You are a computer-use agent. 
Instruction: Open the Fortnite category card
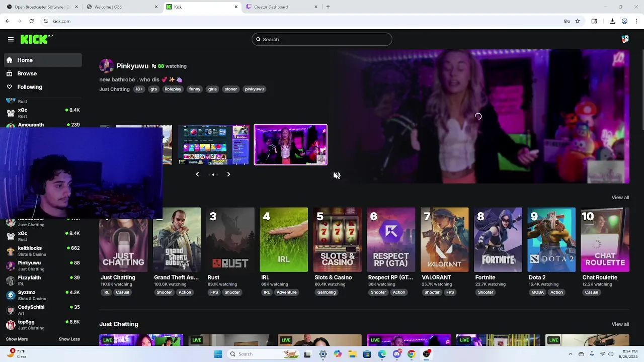point(498,240)
